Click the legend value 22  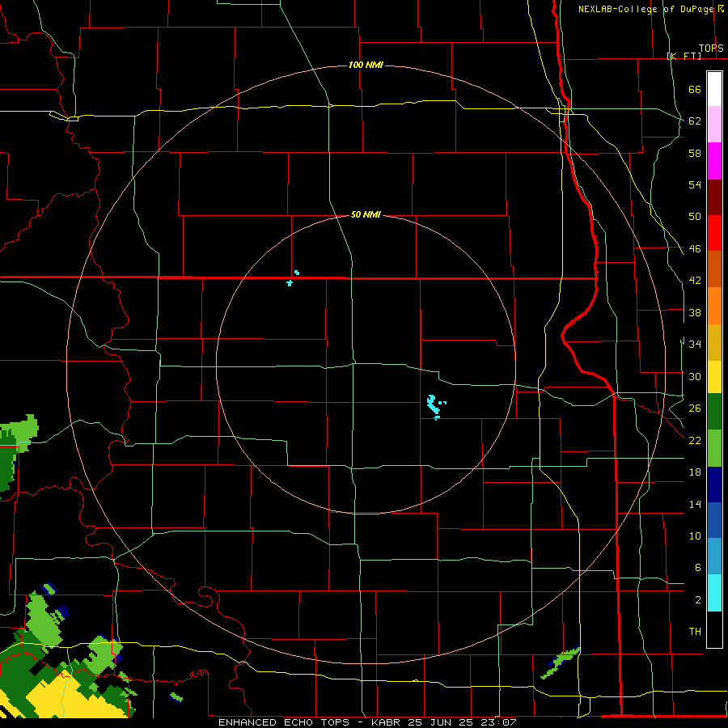click(x=695, y=440)
